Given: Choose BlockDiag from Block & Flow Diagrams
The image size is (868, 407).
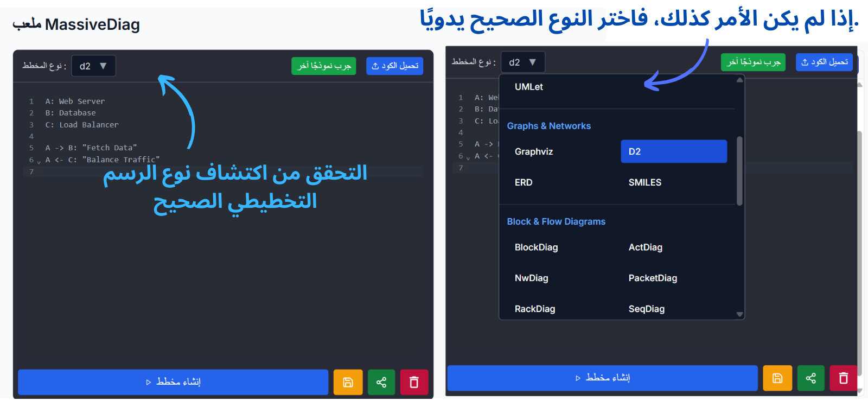Looking at the screenshot, I should point(536,247).
